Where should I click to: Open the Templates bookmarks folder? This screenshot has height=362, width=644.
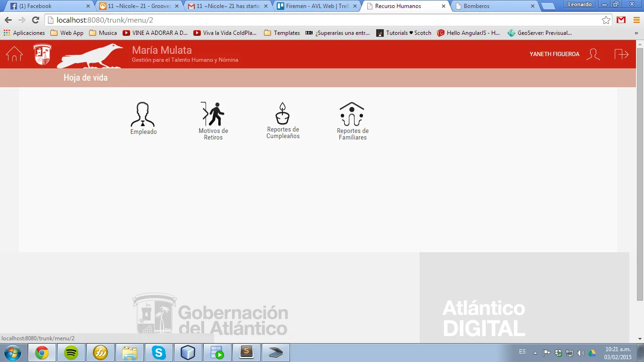click(282, 33)
